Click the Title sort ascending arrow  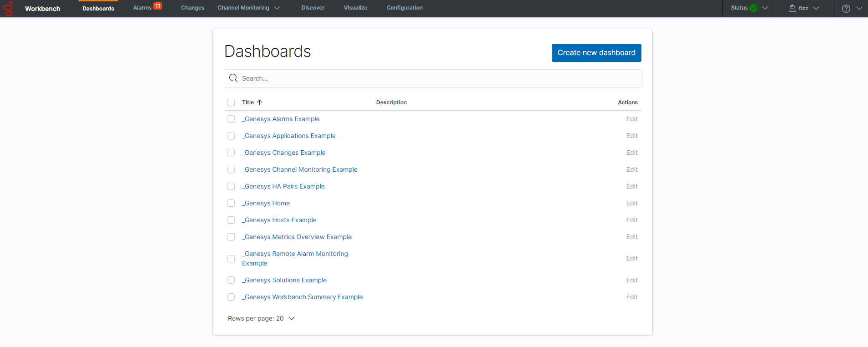coord(260,102)
